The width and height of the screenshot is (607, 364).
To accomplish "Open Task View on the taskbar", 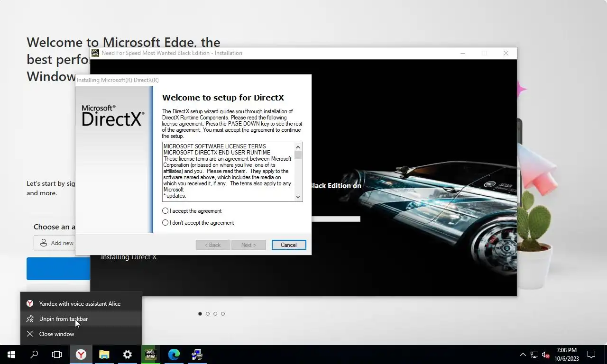I will (57, 355).
